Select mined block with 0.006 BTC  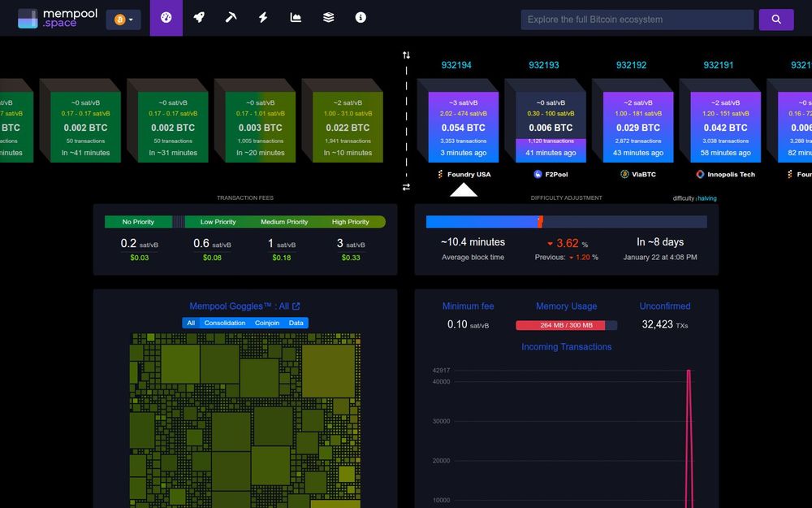click(x=551, y=127)
